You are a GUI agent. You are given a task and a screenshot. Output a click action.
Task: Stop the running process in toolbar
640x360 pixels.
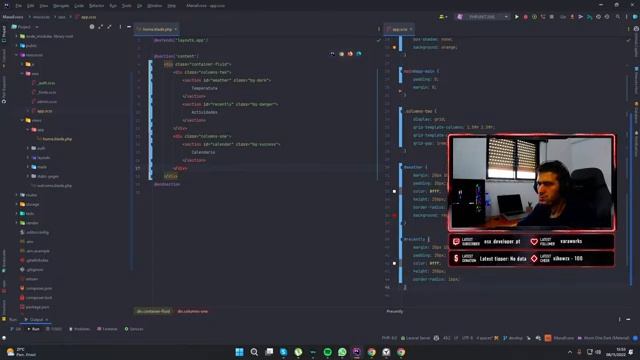point(552,17)
